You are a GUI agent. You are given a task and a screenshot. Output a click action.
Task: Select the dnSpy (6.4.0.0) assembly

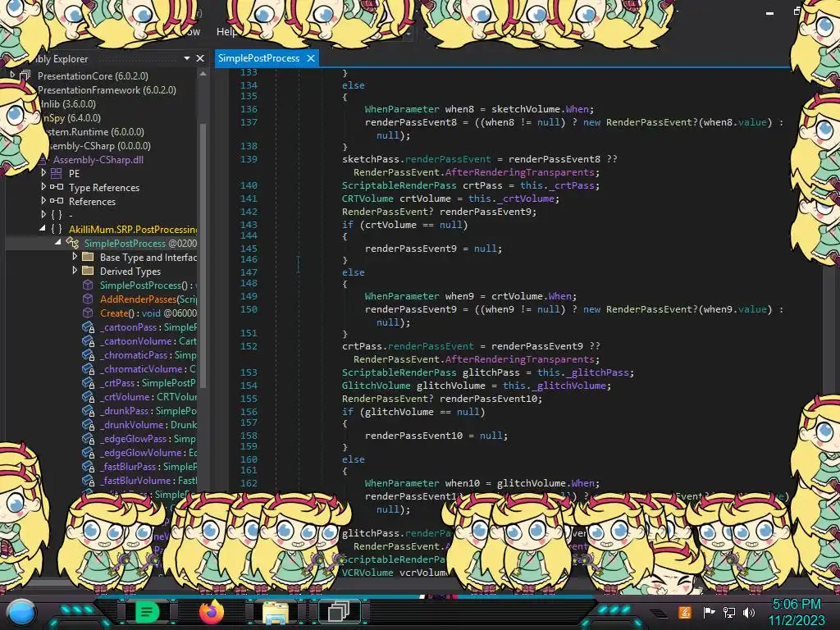click(71, 118)
